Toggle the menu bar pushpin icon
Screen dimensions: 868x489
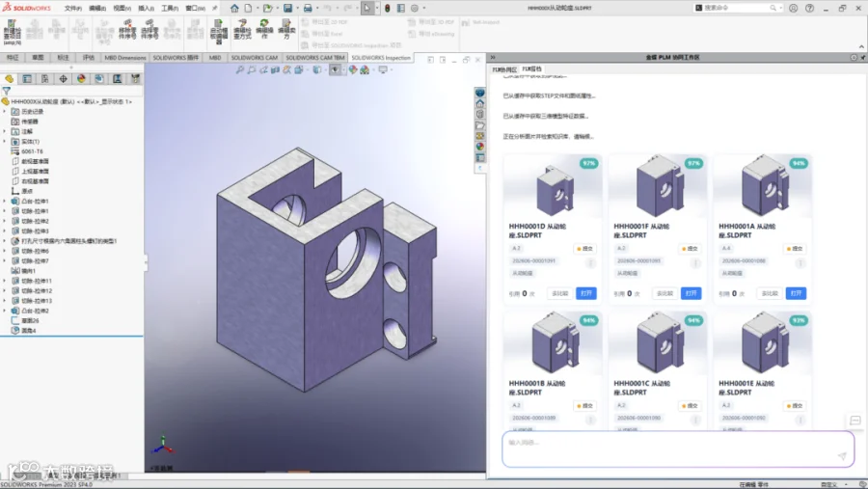click(215, 9)
